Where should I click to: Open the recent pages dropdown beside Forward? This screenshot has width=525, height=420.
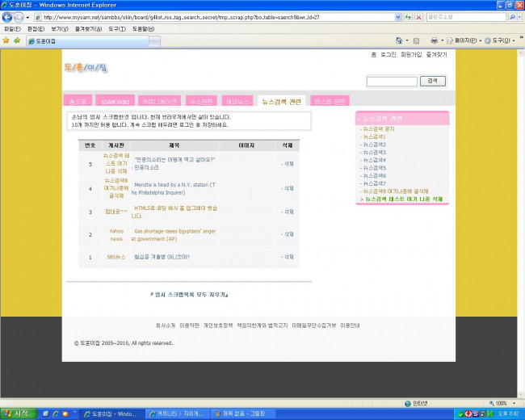[x=27, y=18]
